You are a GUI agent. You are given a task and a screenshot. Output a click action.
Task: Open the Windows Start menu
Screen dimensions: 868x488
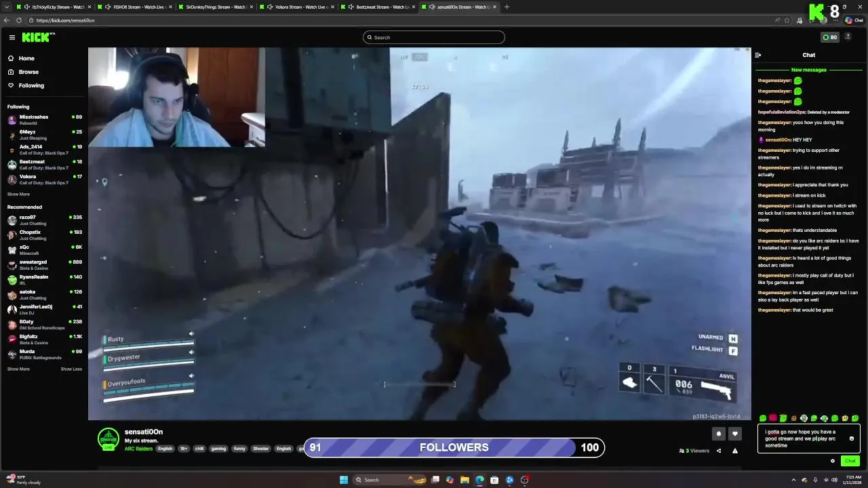[x=344, y=480]
